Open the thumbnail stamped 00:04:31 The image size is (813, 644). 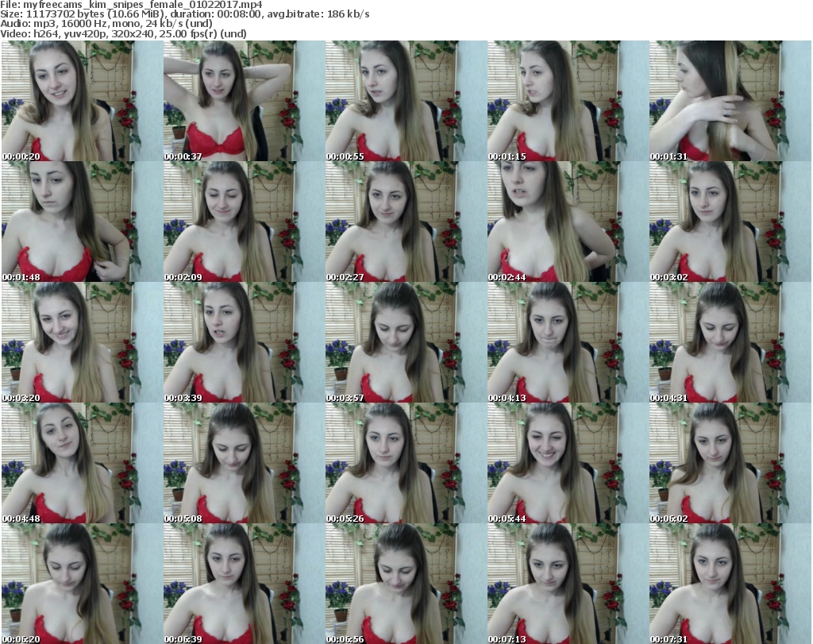point(730,342)
